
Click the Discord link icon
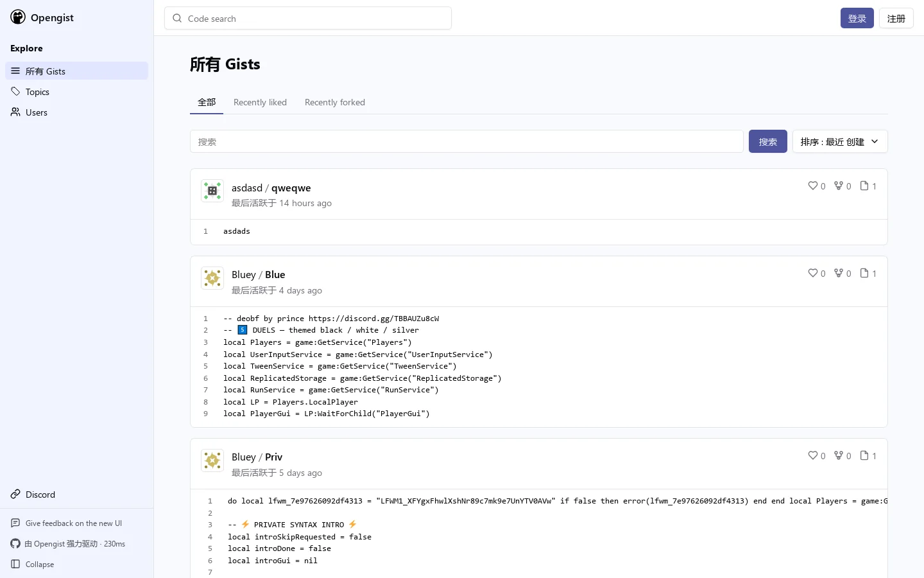click(x=15, y=495)
